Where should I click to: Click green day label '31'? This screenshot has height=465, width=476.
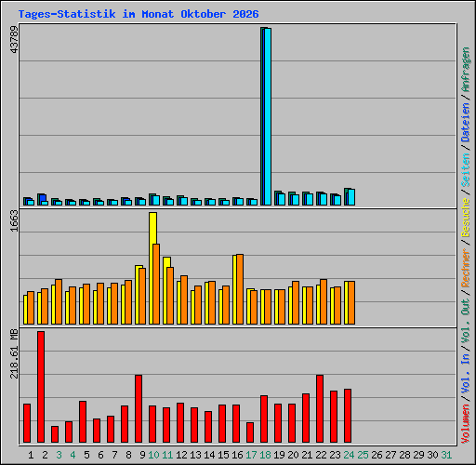[446, 455]
